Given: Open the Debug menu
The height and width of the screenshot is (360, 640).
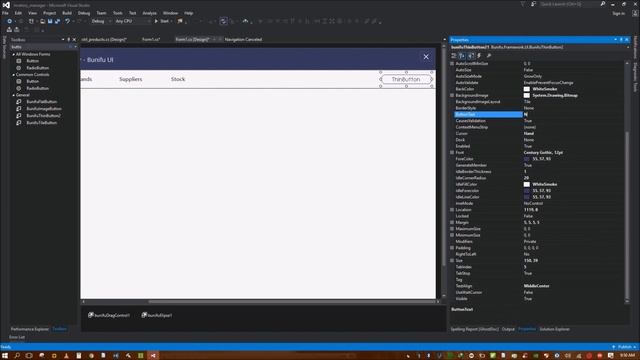Looking at the screenshot, I should pos(84,13).
